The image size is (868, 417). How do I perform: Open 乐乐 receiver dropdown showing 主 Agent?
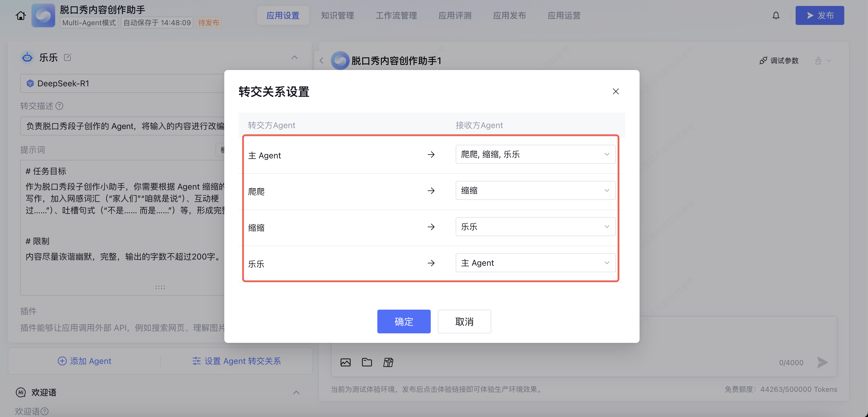point(535,263)
